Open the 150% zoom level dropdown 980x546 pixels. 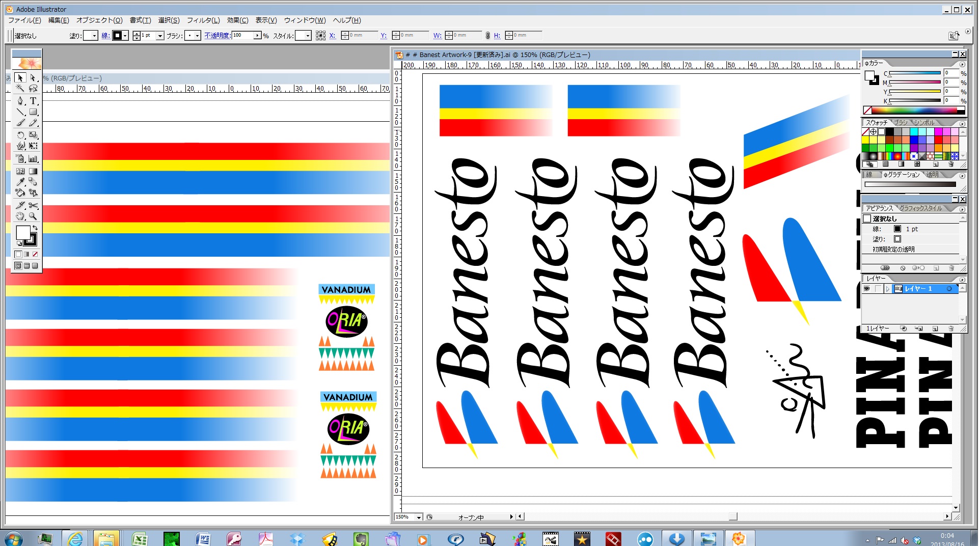click(x=419, y=517)
